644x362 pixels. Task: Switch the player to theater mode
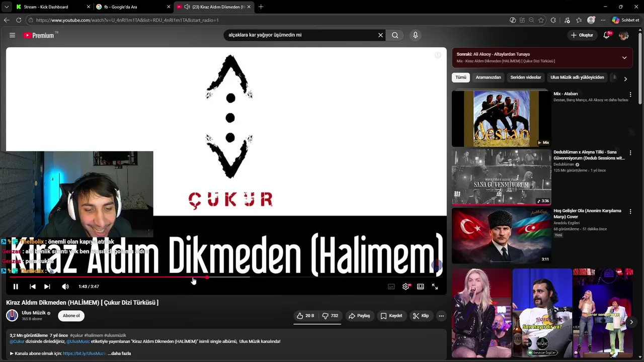421,287
